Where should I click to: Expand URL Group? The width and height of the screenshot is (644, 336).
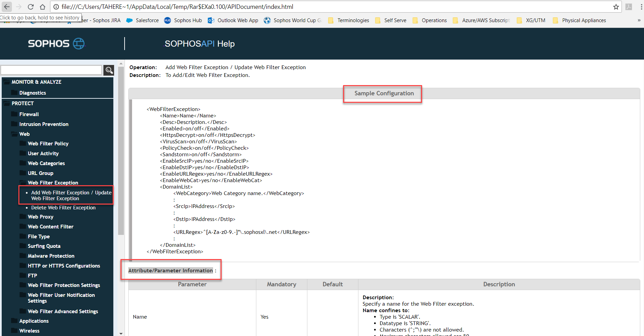click(x=40, y=173)
